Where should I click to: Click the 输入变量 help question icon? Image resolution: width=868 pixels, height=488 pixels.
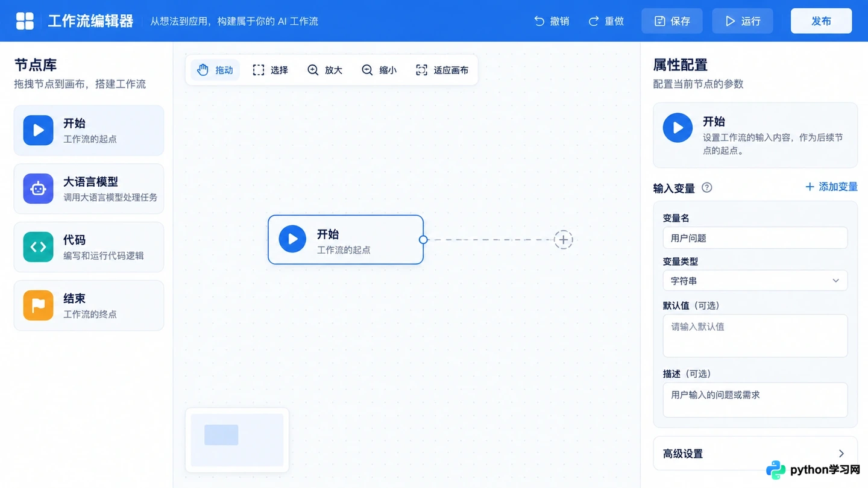707,187
